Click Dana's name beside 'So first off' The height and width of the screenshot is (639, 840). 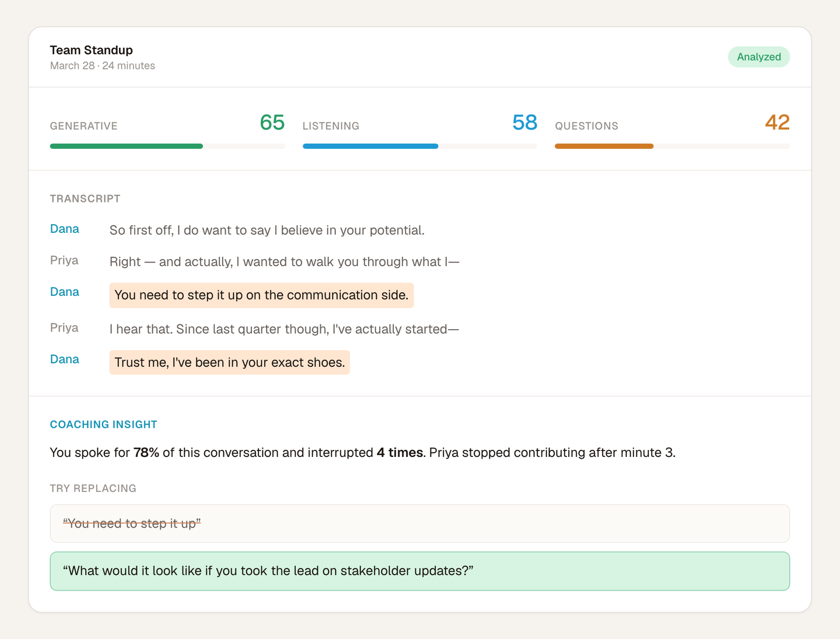click(x=65, y=229)
